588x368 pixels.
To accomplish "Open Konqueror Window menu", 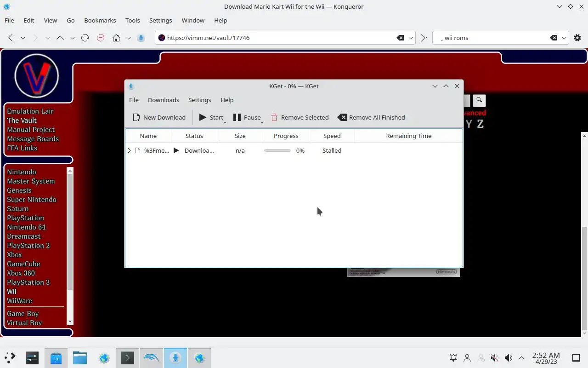I will (x=193, y=20).
